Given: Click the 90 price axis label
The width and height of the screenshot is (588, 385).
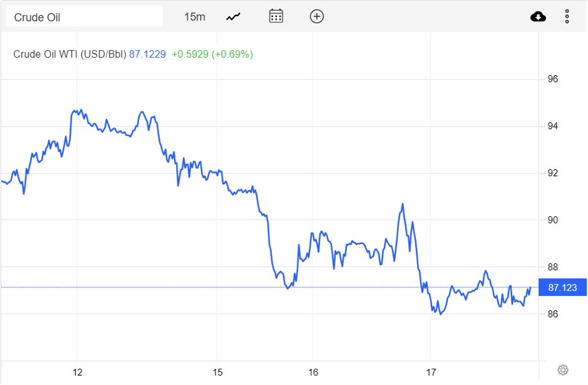Looking at the screenshot, I should tap(552, 220).
